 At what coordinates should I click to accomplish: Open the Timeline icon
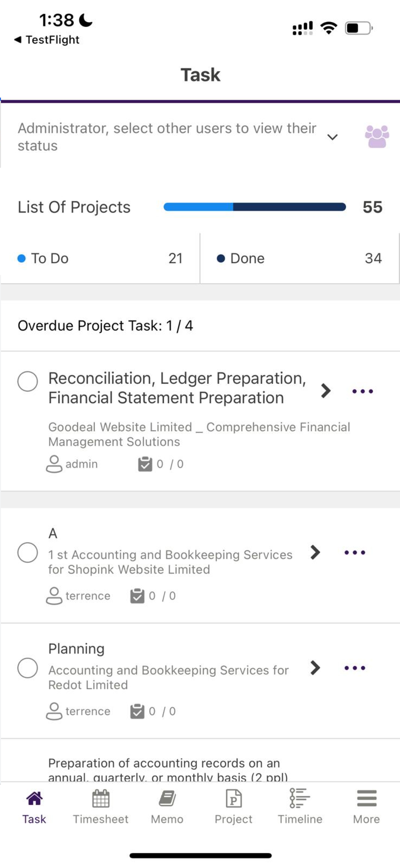tap(300, 798)
